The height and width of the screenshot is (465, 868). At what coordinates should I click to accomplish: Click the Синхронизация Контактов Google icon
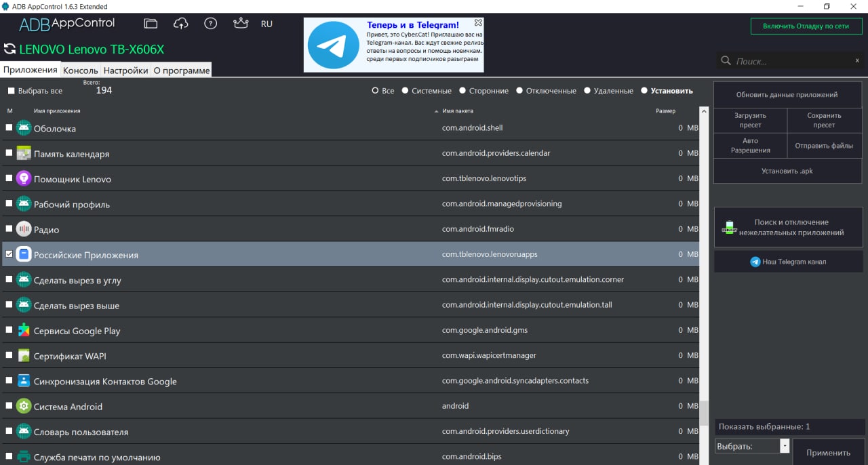(24, 381)
